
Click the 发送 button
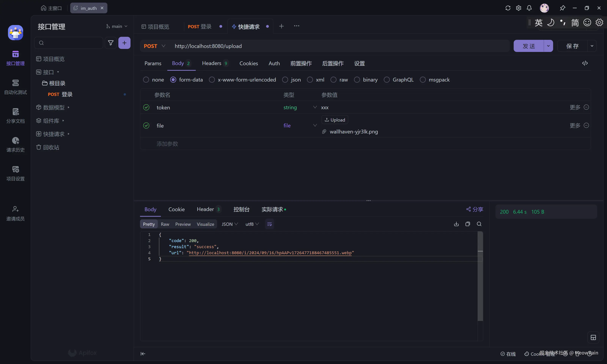pos(528,46)
